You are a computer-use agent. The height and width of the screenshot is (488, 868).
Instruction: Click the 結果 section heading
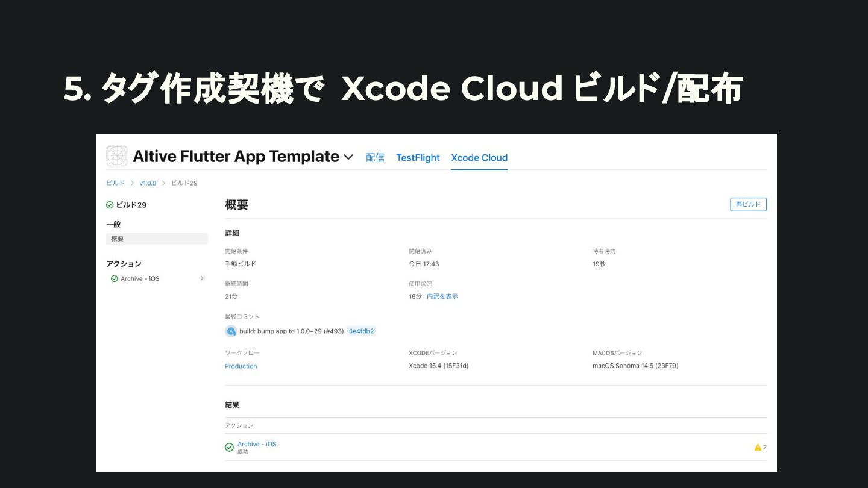[x=232, y=405]
